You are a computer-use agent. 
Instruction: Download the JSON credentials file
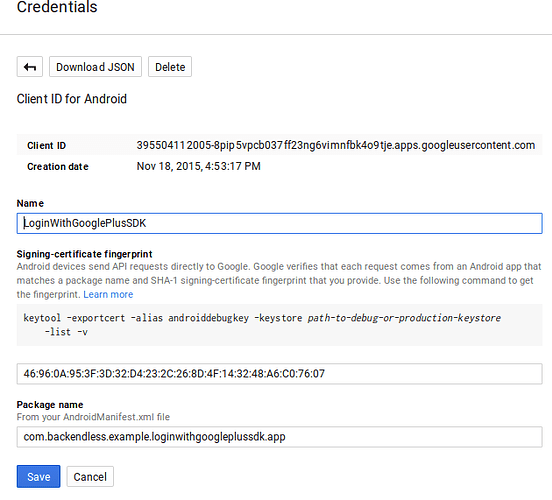(x=95, y=67)
